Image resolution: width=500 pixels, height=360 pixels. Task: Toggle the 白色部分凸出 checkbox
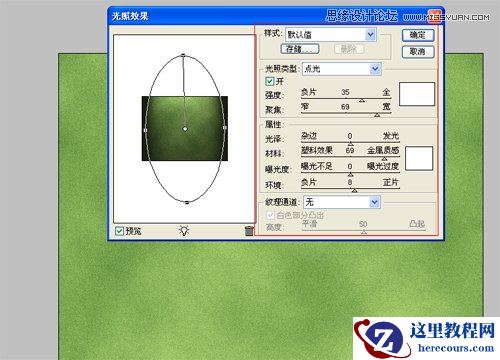270,215
